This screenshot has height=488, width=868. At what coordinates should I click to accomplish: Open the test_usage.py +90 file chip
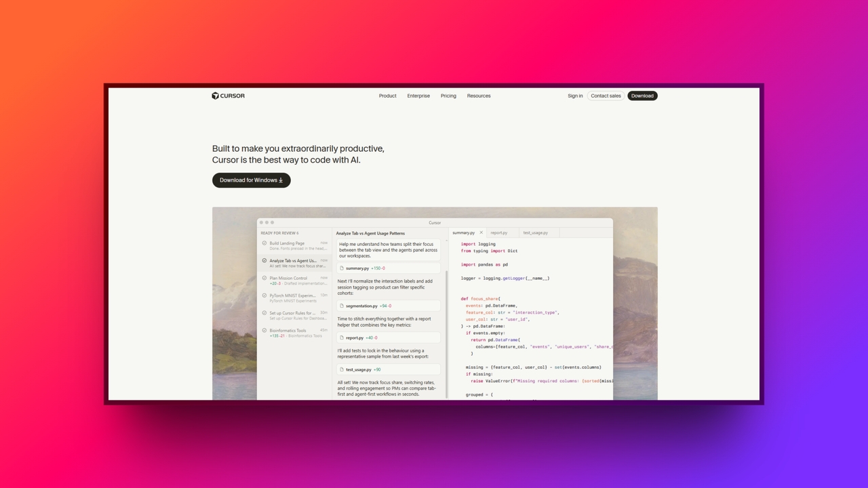tap(389, 369)
